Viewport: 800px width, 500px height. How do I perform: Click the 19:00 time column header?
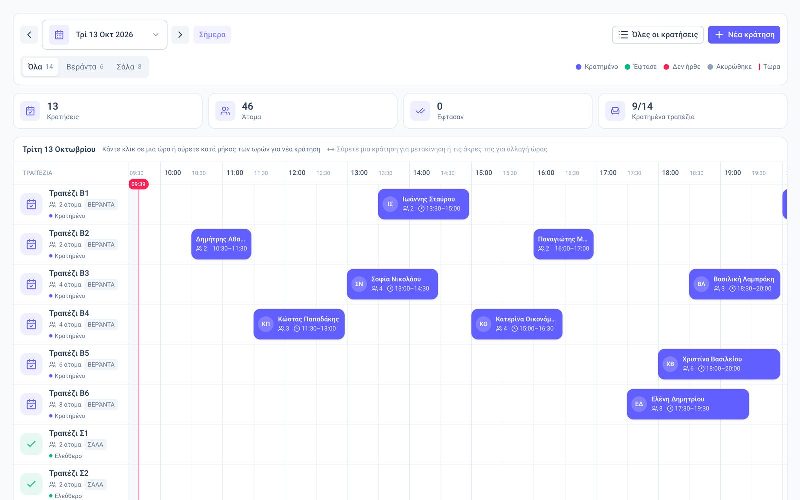point(733,173)
